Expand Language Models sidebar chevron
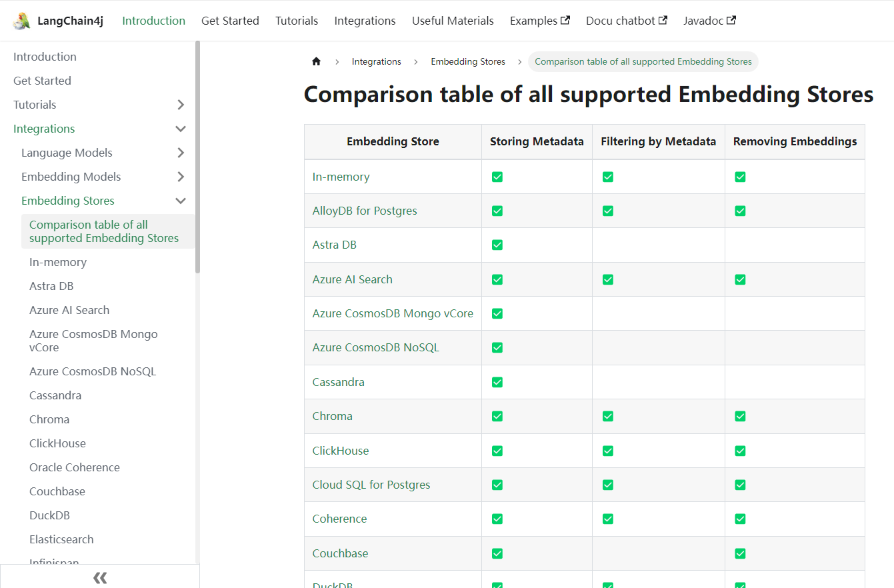 pyautogui.click(x=181, y=153)
